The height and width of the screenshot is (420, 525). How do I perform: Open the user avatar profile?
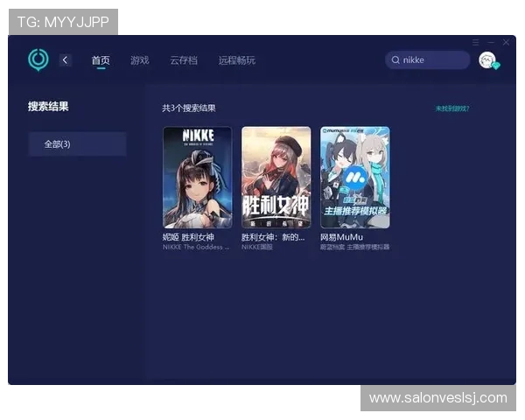click(487, 60)
